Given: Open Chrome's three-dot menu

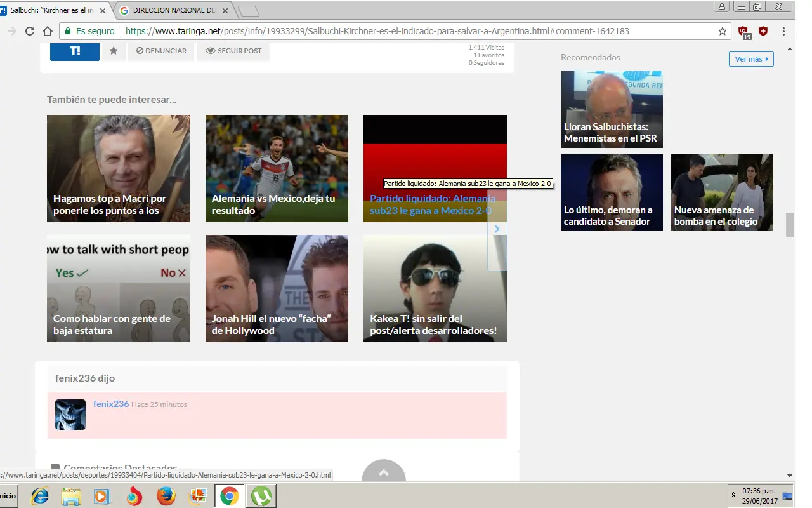Looking at the screenshot, I should click(x=784, y=31).
